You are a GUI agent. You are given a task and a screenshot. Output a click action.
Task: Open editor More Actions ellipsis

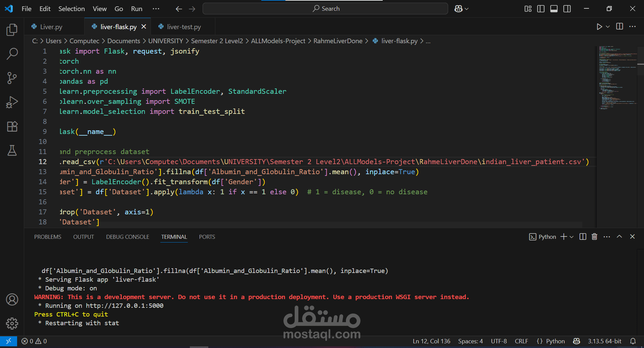[x=633, y=26]
